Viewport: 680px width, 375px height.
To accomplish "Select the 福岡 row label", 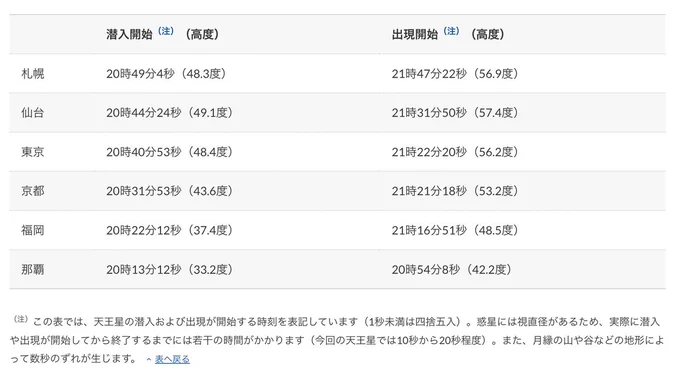I will tap(33, 230).
